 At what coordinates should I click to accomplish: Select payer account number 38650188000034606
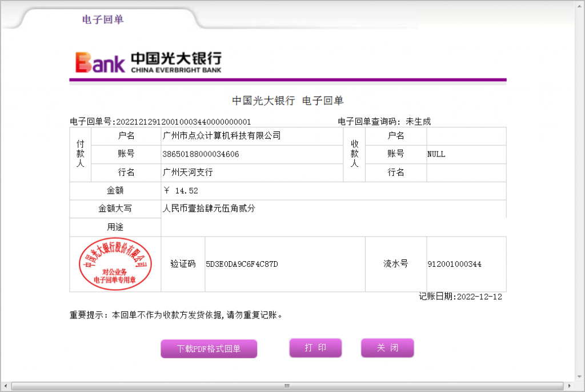(201, 154)
